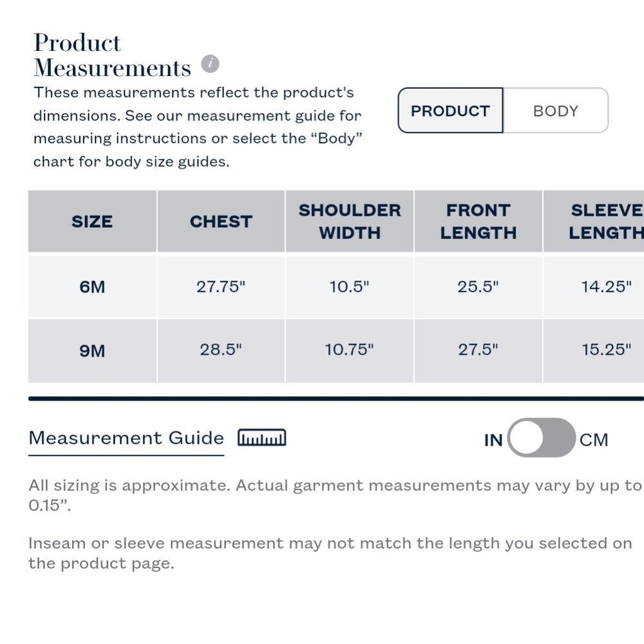This screenshot has height=644, width=644.
Task: Click the horizontal scrollbar under the table
Action: coord(336,399)
